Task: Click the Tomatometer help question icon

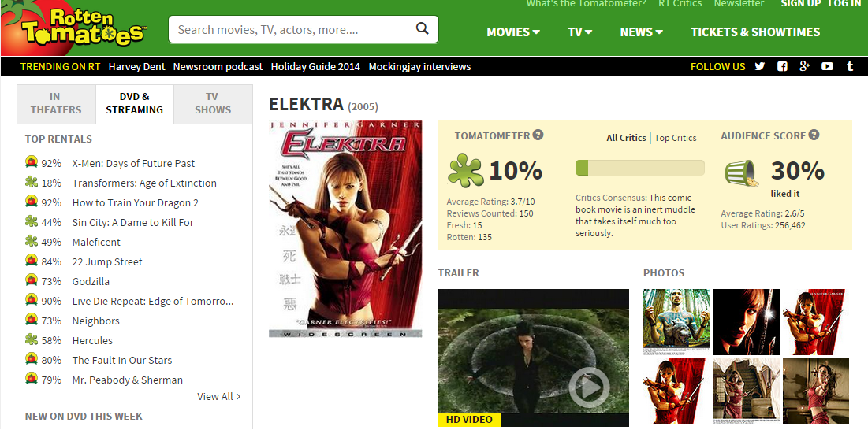Action: [538, 135]
